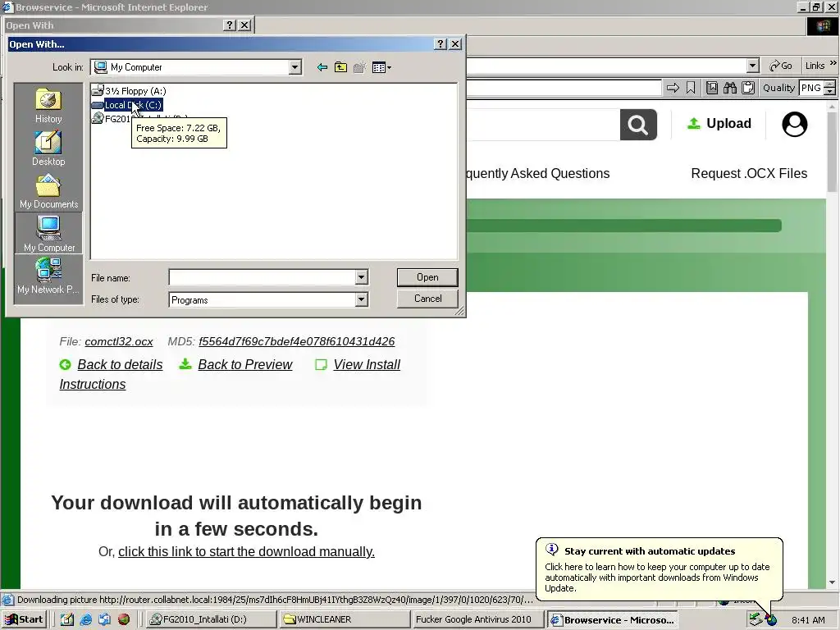Increase Quality with the stepper up arrow

point(830,84)
